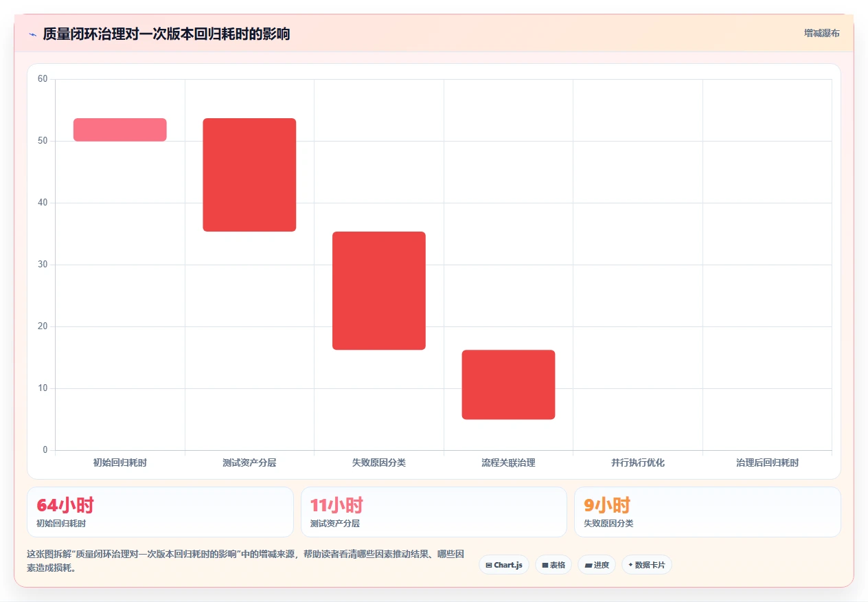Click the y-axis value 60
868x602 pixels.
click(x=43, y=79)
